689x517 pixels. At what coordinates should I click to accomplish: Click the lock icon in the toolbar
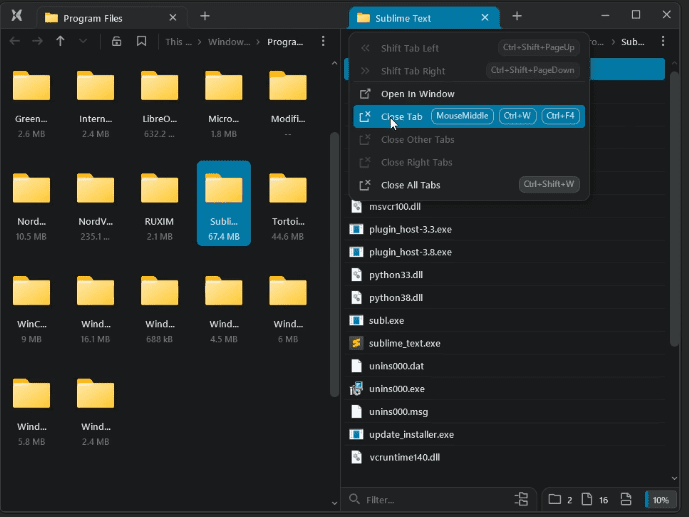tap(117, 41)
